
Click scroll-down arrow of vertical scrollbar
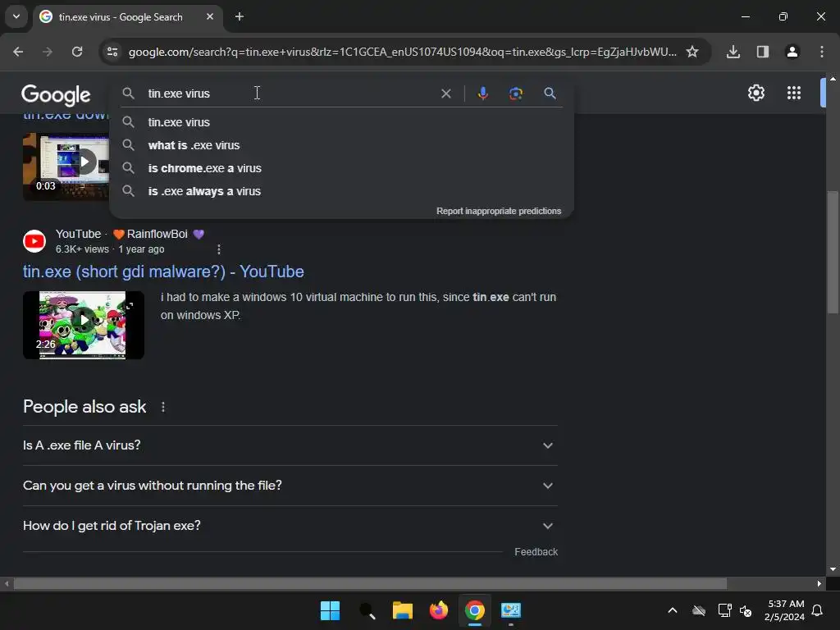pyautogui.click(x=833, y=569)
